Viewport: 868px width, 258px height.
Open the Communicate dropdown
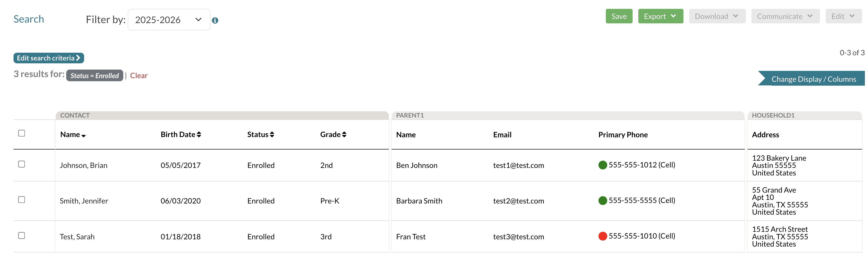tap(785, 16)
